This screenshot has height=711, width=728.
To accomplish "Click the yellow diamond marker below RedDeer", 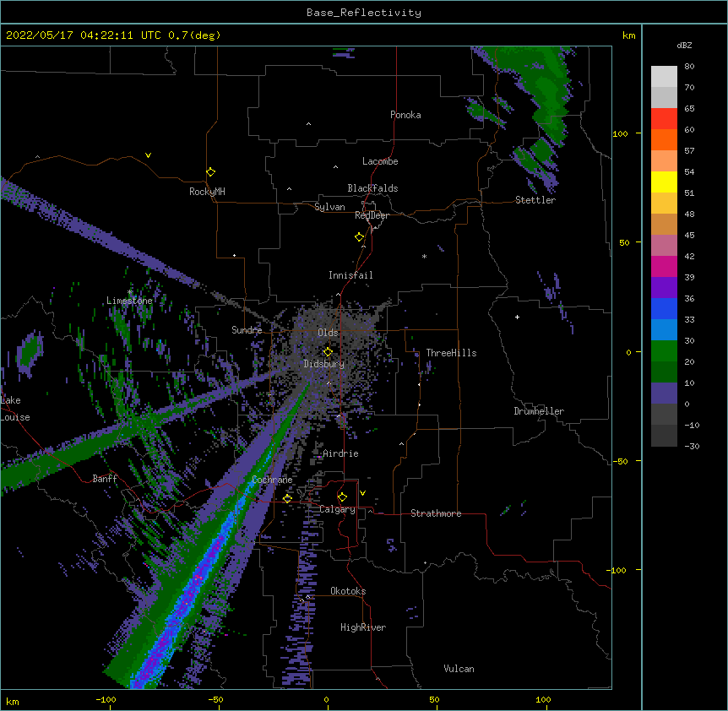I will 360,237.
